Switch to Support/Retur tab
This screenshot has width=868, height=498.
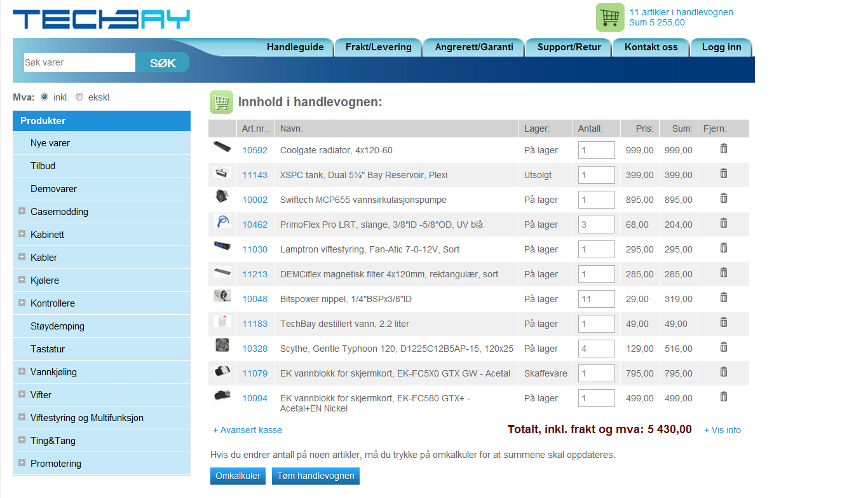(569, 47)
